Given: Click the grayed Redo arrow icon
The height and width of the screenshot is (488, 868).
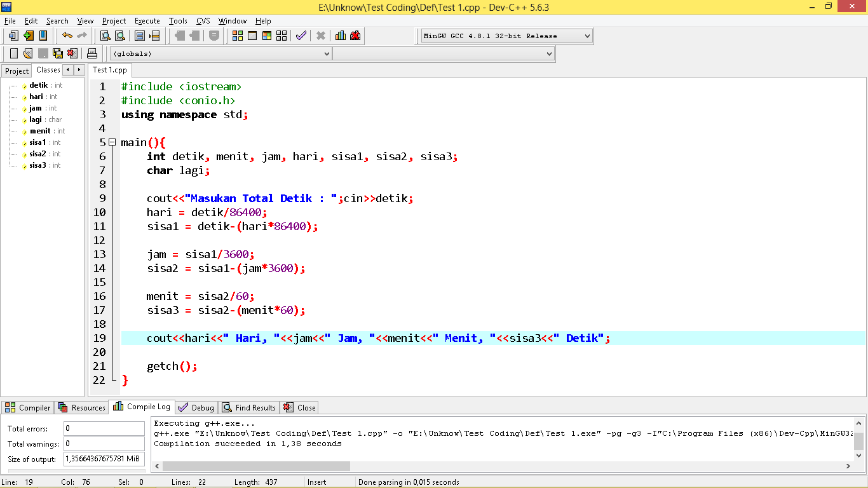Looking at the screenshot, I should click(x=81, y=36).
